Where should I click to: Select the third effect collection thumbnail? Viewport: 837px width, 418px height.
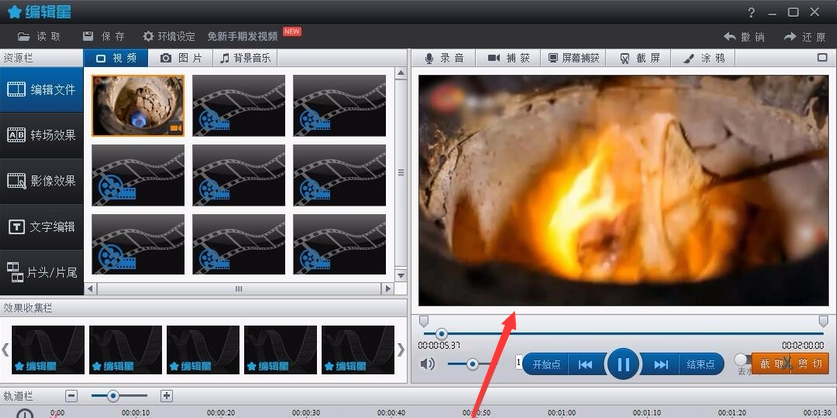[x=203, y=350]
